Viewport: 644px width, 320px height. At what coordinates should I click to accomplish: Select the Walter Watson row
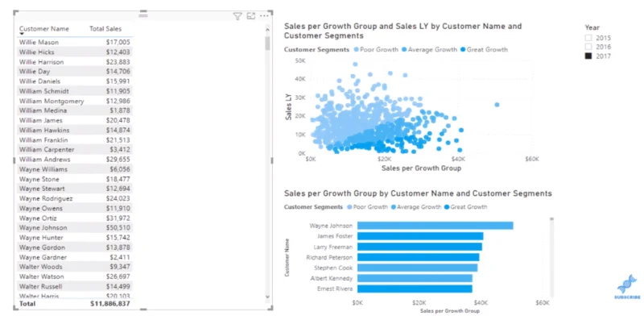75,276
